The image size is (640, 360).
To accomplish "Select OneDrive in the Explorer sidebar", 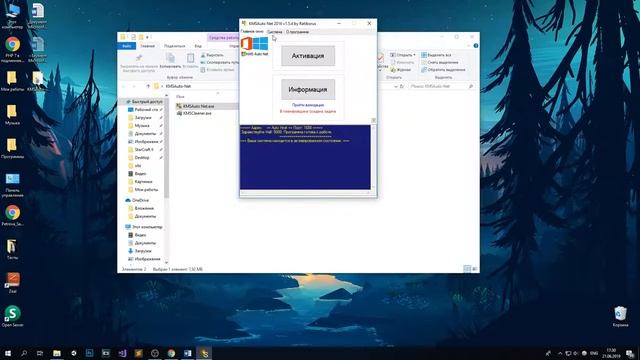I will tap(137, 200).
